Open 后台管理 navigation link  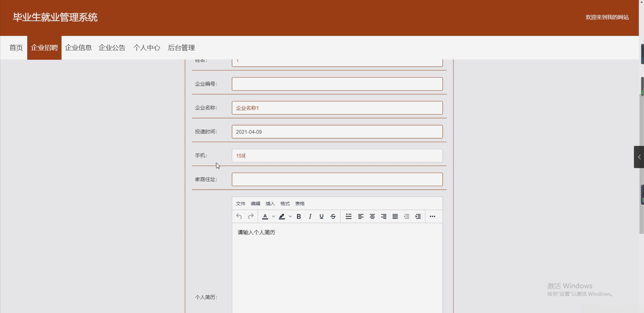181,48
